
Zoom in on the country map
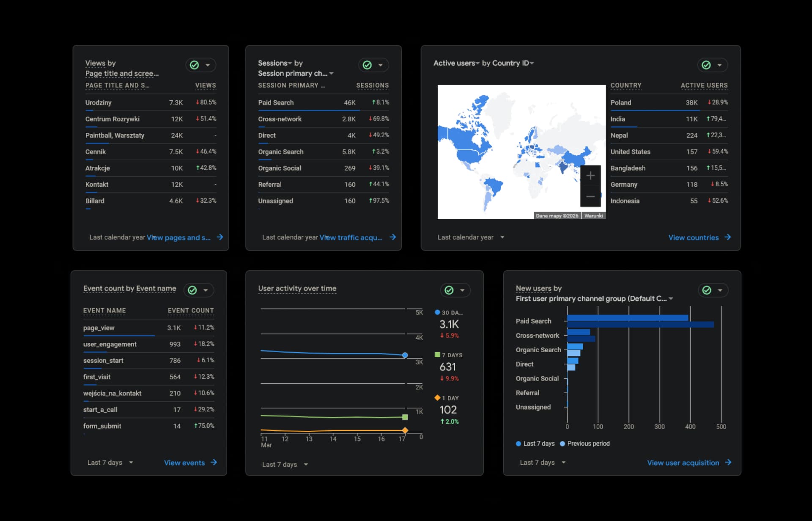[590, 176]
